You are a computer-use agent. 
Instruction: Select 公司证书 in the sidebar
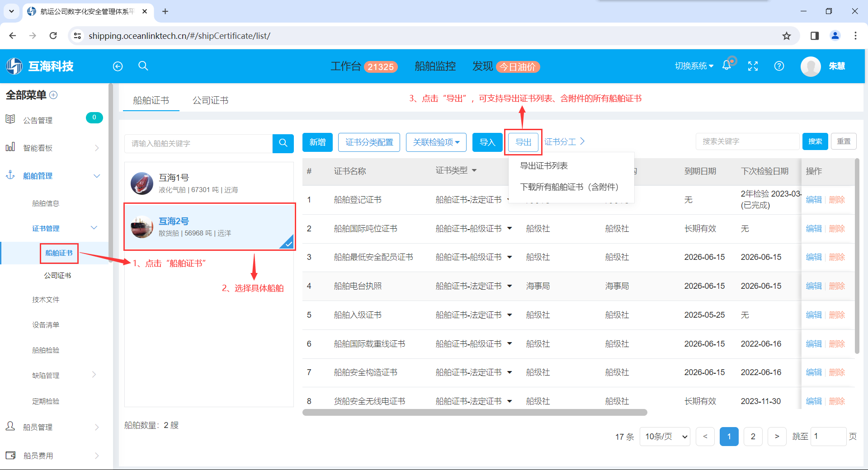tap(57, 275)
